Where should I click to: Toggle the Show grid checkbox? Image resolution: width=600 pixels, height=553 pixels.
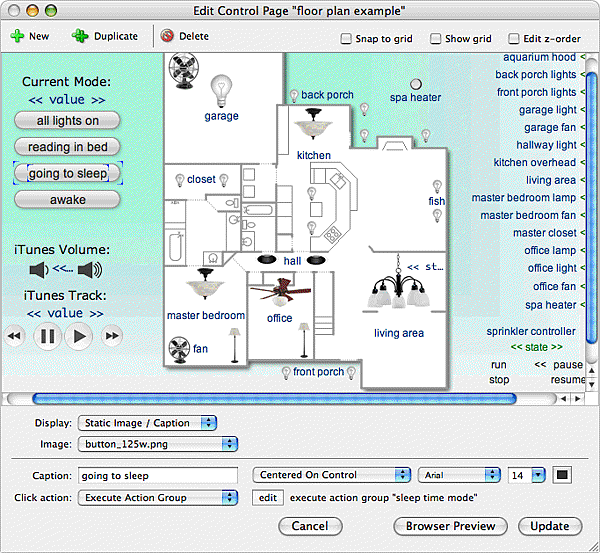click(435, 39)
